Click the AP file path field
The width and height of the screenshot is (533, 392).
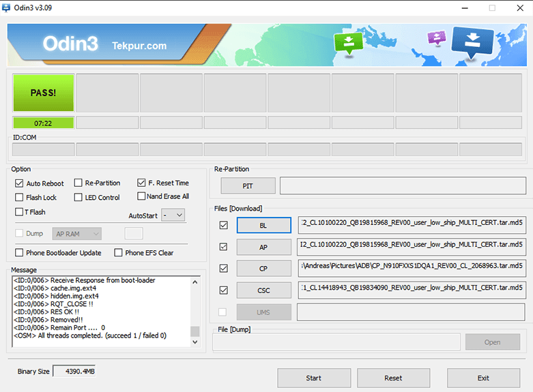[412, 247]
